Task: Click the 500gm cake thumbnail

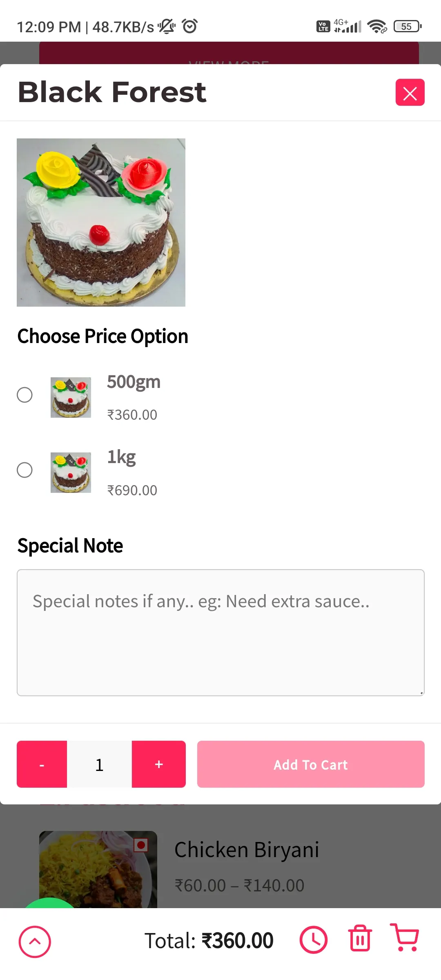Action: pos(71,397)
